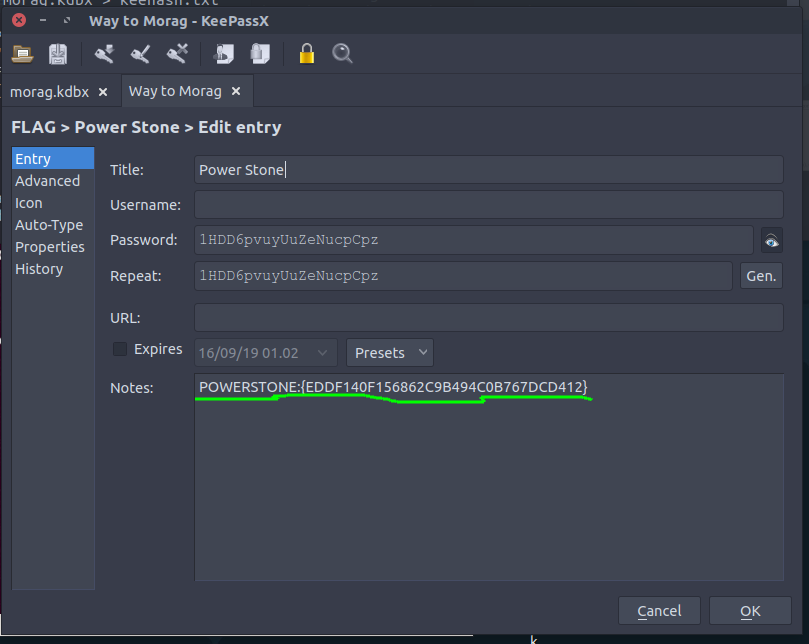
Task: Copy the password to clipboard
Action: tap(260, 53)
